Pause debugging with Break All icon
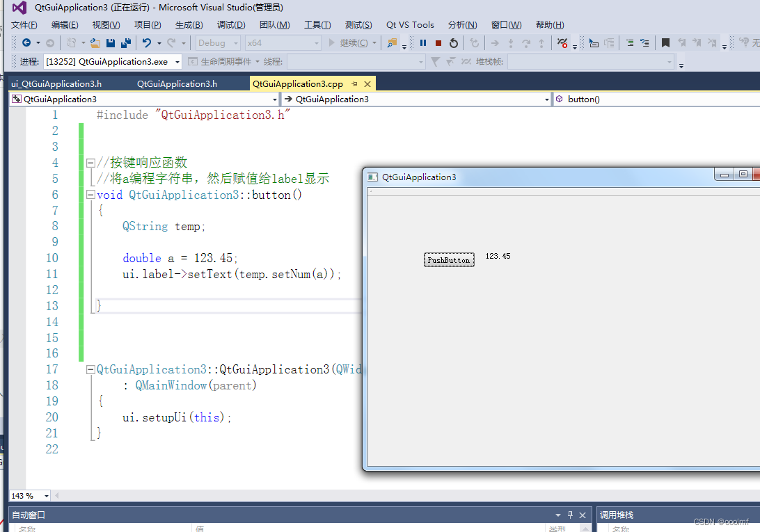 point(422,43)
